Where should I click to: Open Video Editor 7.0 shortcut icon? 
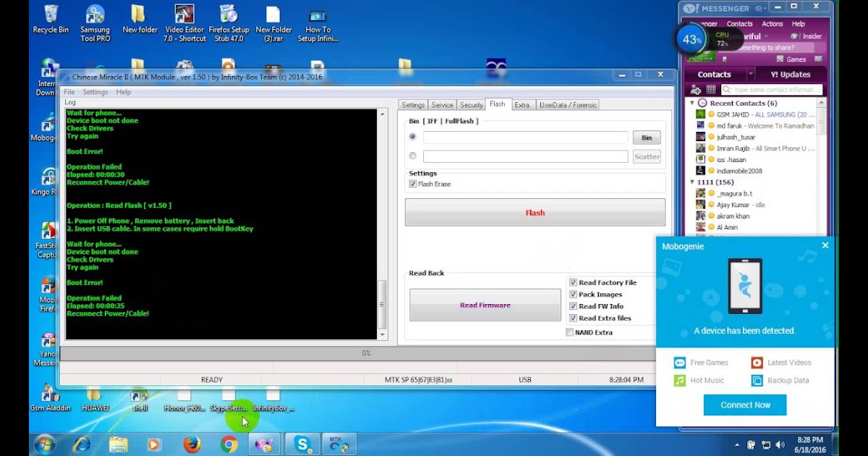click(184, 23)
